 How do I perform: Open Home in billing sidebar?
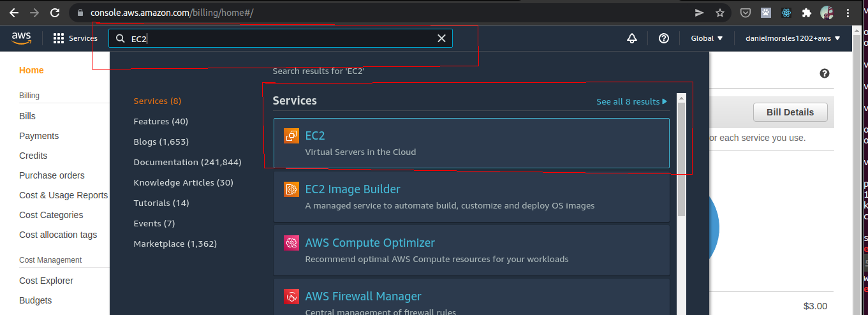coord(31,70)
